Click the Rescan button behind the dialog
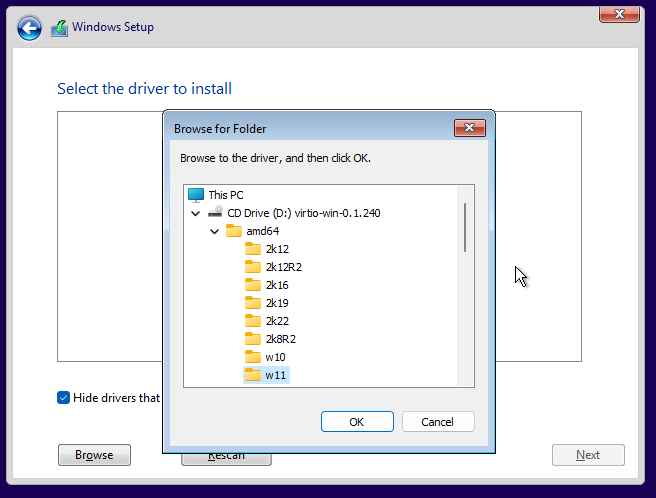This screenshot has height=498, width=656. point(226,459)
